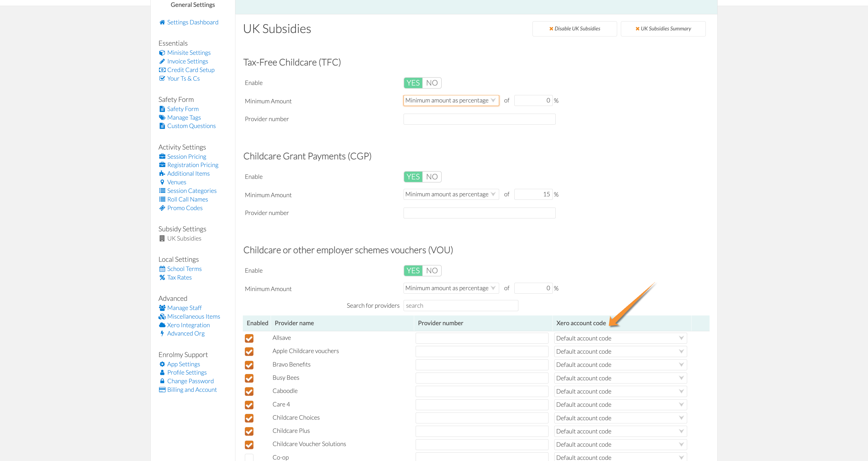Open Childcare Plus Xero account code dropdown
This screenshot has width=868, height=461.
(620, 431)
